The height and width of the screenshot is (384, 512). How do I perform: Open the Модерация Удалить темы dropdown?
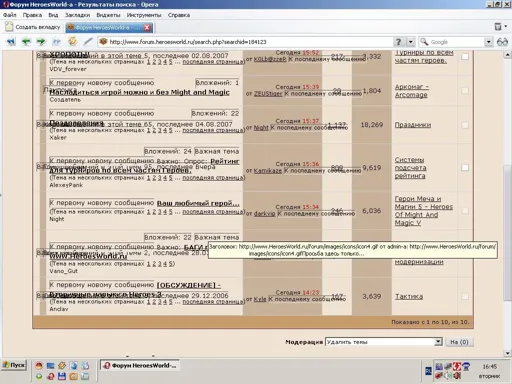point(384,342)
